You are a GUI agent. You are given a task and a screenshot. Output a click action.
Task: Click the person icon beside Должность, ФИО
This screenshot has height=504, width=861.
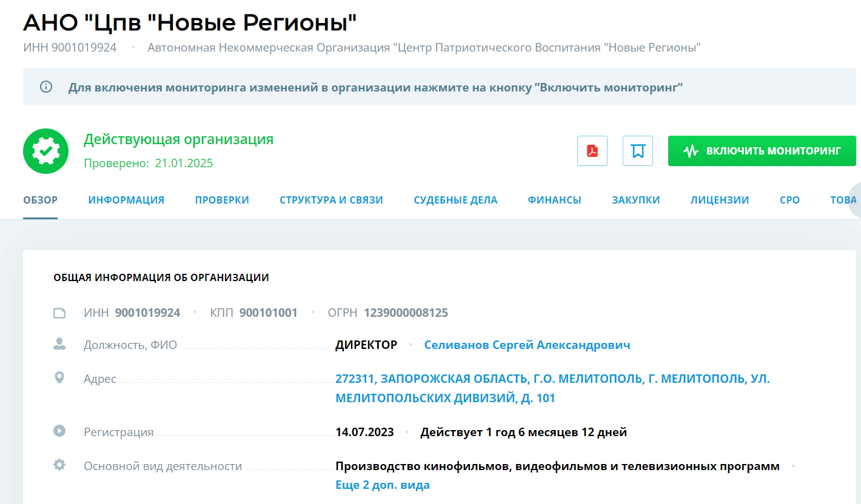(x=59, y=345)
